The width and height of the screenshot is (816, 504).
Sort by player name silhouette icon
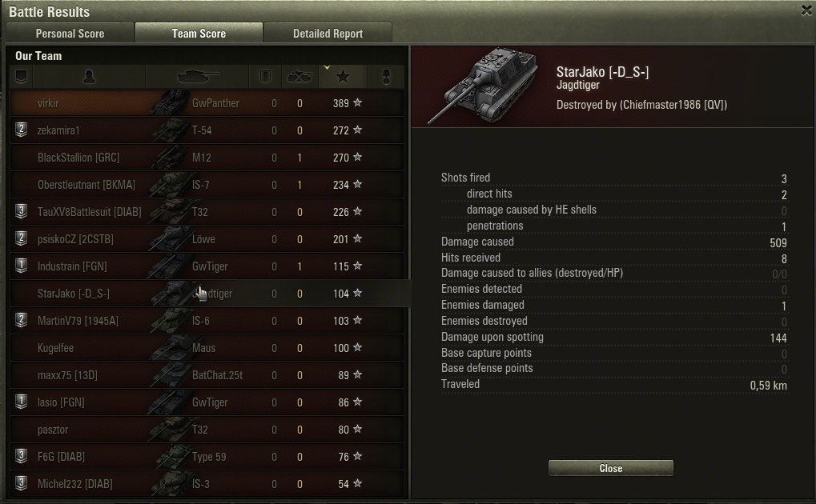click(89, 77)
